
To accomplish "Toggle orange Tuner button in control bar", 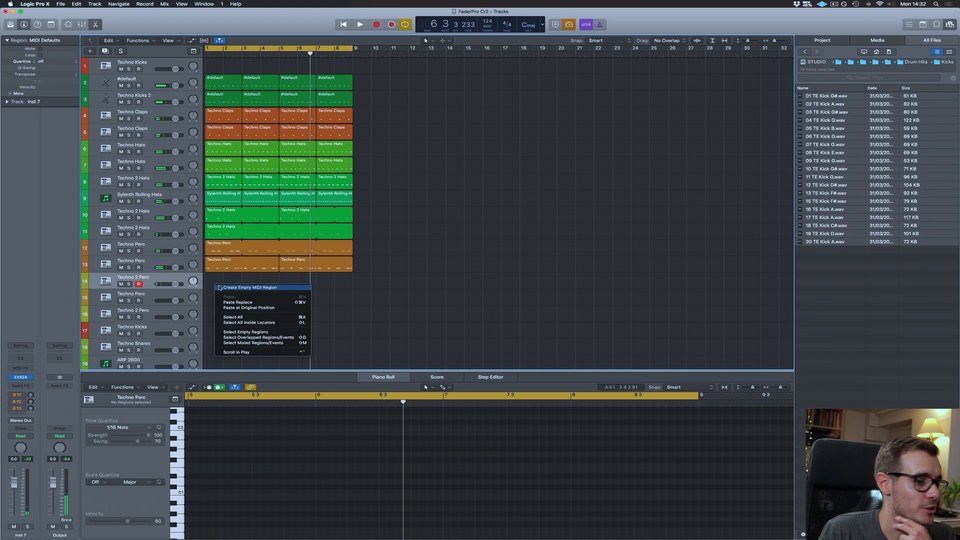I will (569, 24).
